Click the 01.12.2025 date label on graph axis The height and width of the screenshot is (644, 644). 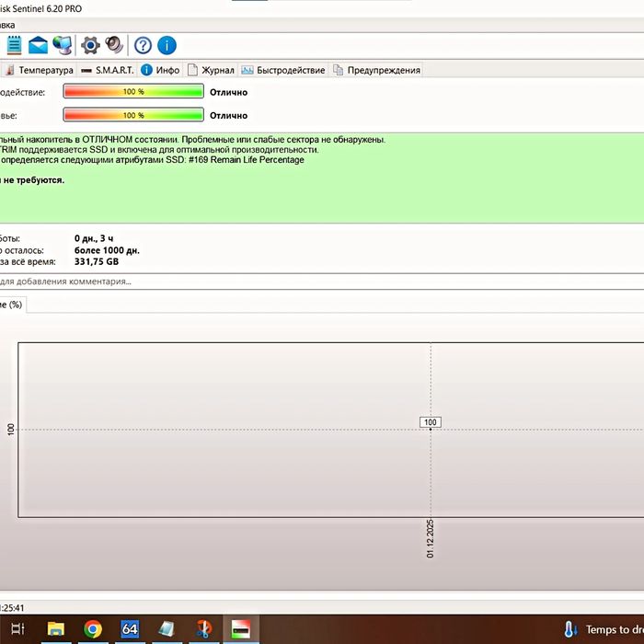click(430, 538)
